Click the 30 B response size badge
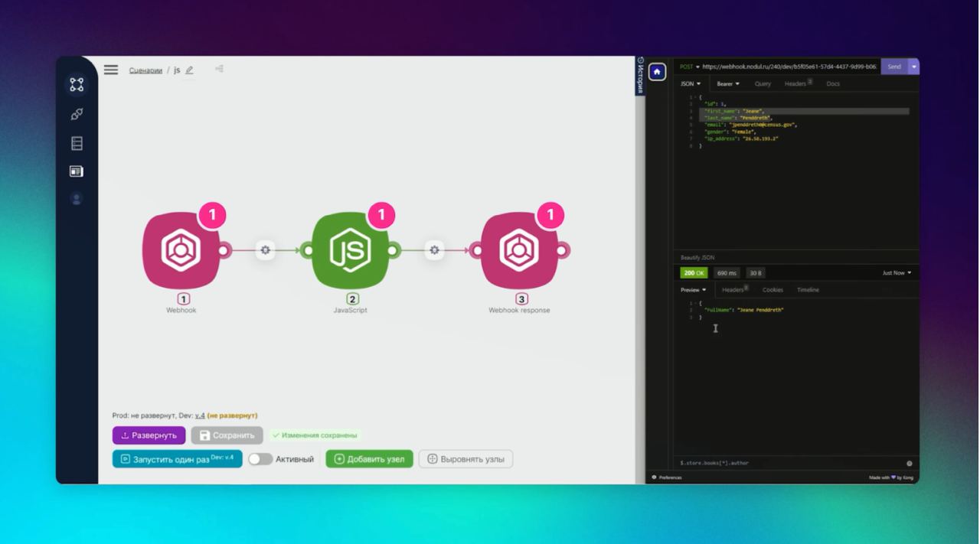 click(755, 273)
